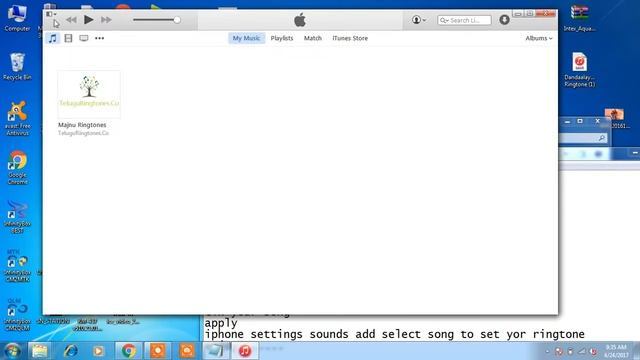
Task: Open the Dandaalay Ringtone (1) desktop file
Action: [580, 70]
